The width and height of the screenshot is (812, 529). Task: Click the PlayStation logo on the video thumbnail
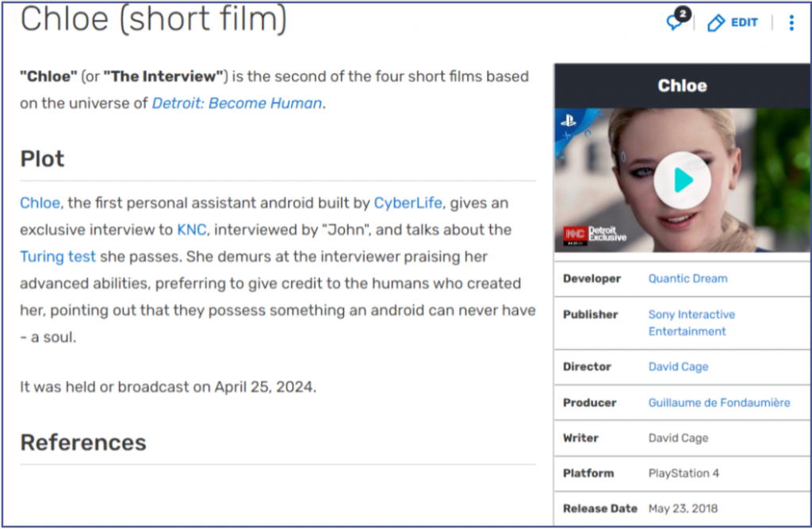[569, 121]
